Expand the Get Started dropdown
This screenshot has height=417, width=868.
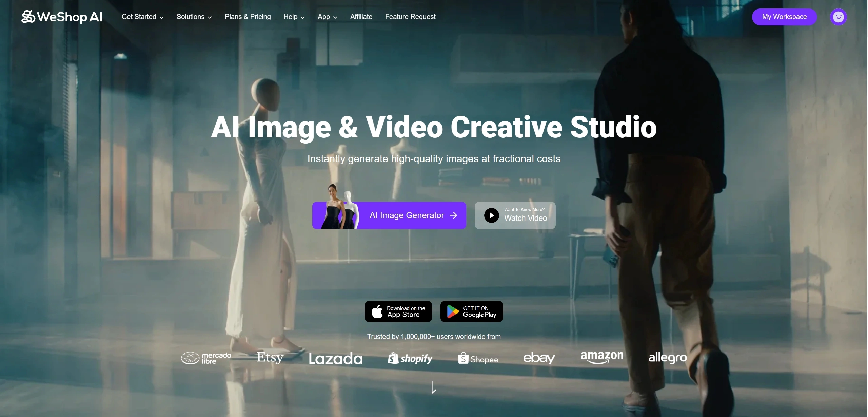(x=142, y=17)
